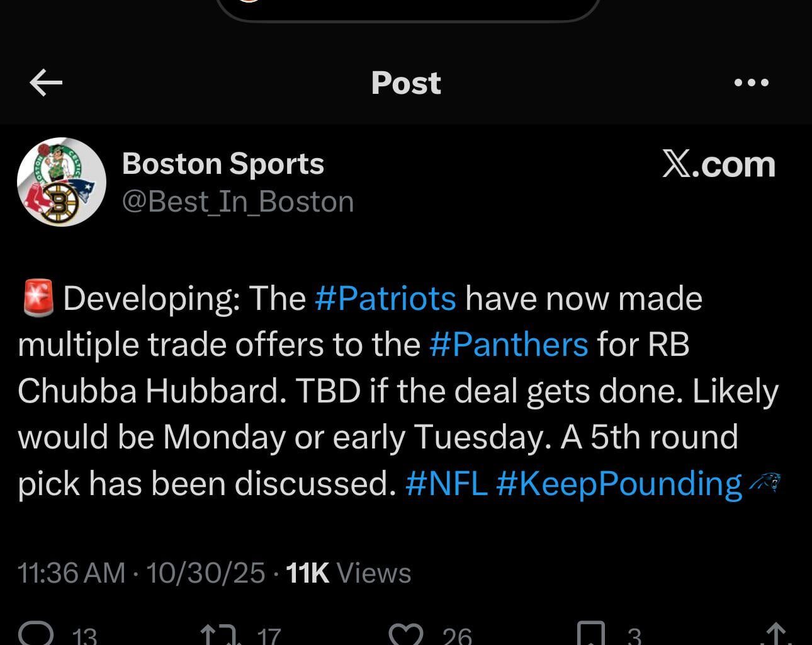Tap the back arrow to leave the post

45,82
